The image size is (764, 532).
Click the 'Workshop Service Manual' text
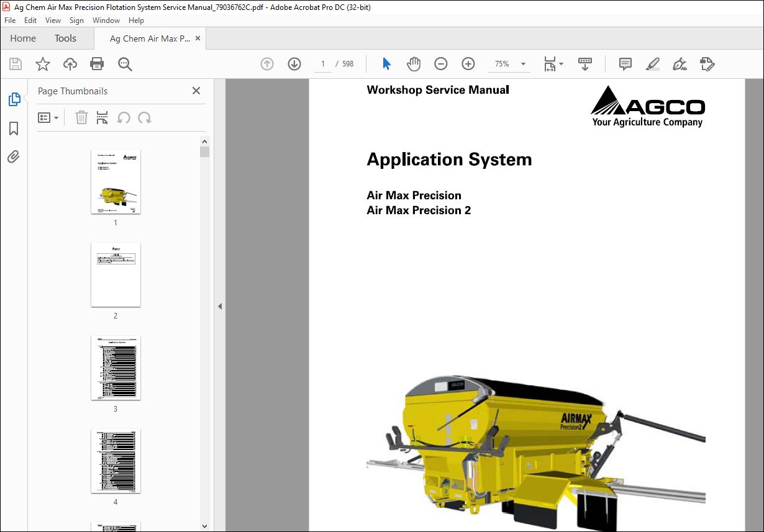pos(438,89)
